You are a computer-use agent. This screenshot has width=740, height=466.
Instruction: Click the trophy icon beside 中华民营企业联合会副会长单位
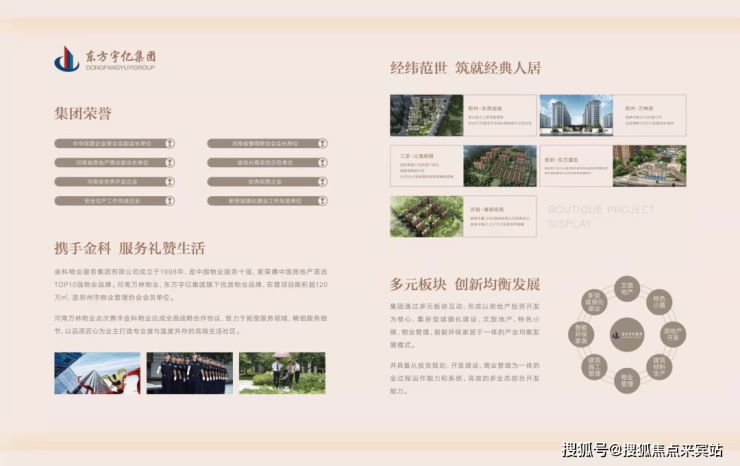pyautogui.click(x=169, y=144)
